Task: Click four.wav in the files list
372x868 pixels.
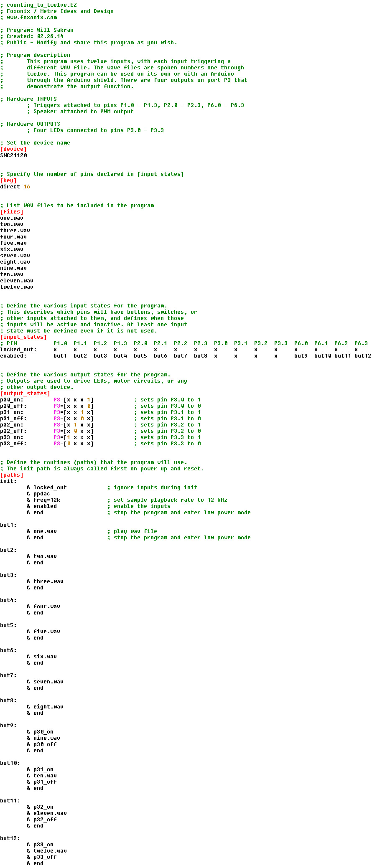Action: [x=13, y=237]
